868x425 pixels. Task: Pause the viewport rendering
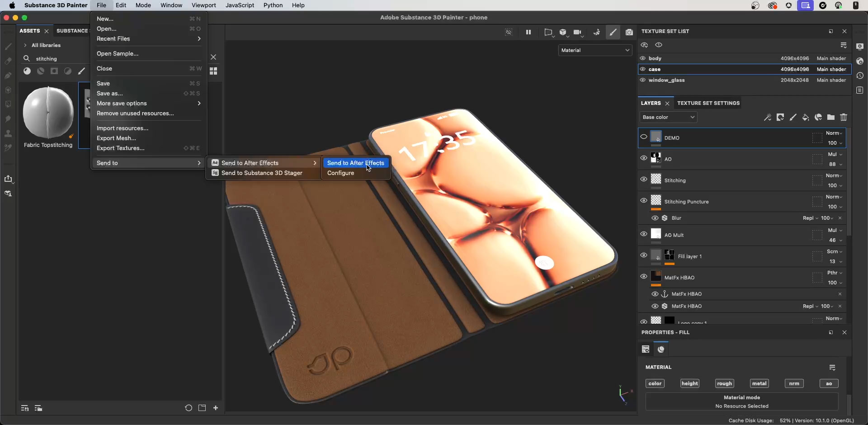pyautogui.click(x=528, y=32)
